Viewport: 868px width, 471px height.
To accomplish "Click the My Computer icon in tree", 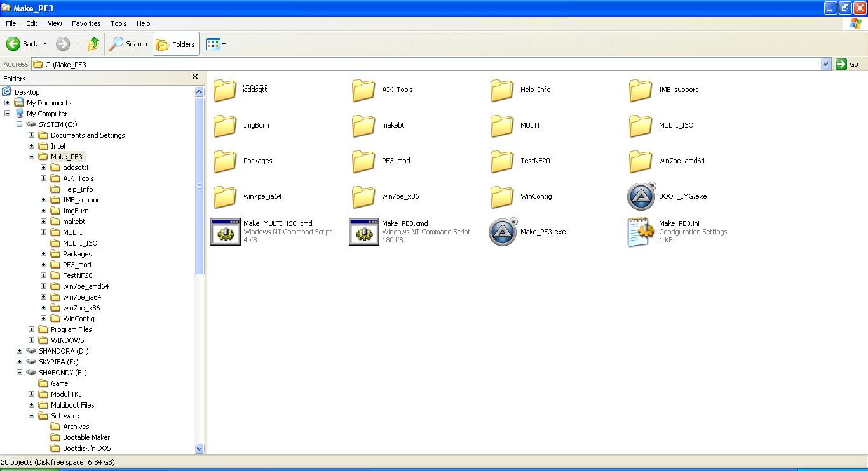I will tap(20, 114).
